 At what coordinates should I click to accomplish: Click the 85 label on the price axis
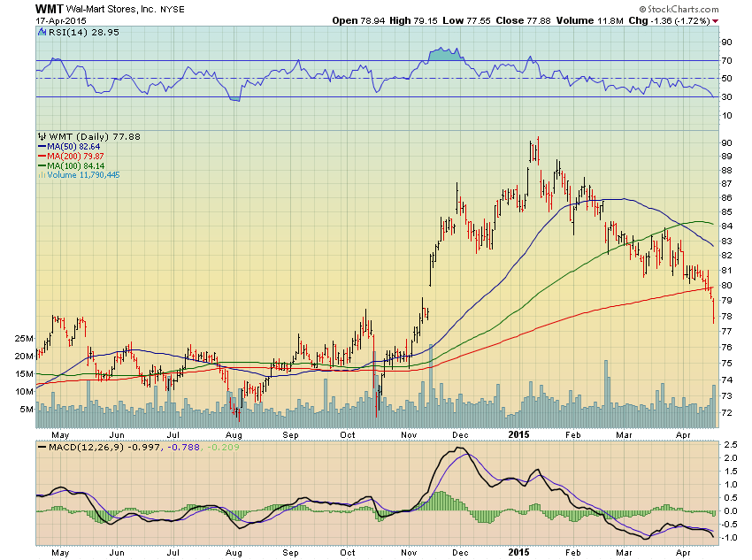[726, 212]
